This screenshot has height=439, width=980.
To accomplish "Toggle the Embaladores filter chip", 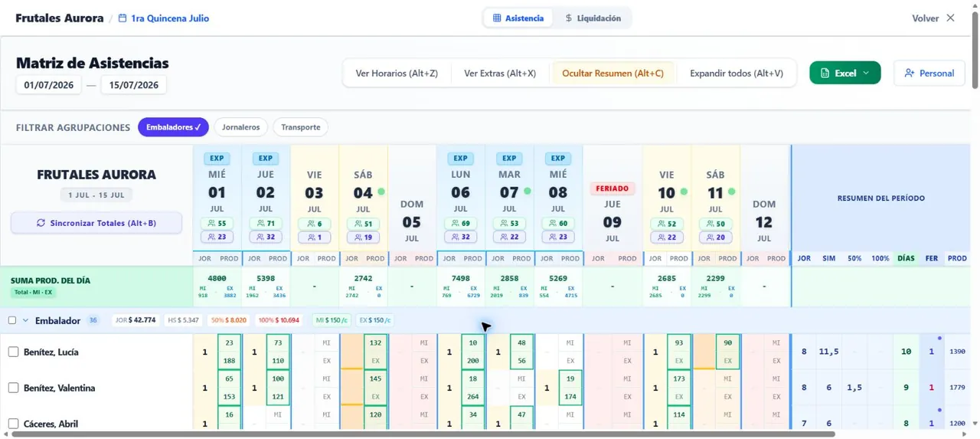I will pos(173,127).
